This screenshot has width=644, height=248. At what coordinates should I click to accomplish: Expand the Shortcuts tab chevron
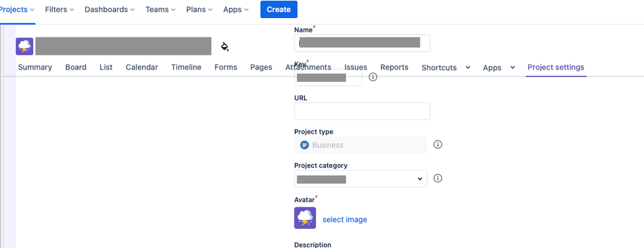point(468,68)
